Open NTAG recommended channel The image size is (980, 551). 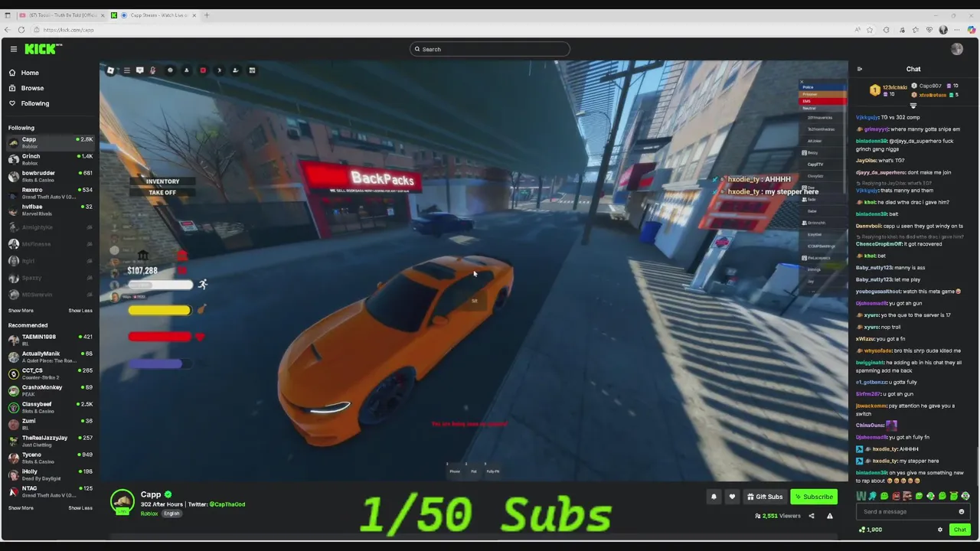(x=50, y=491)
